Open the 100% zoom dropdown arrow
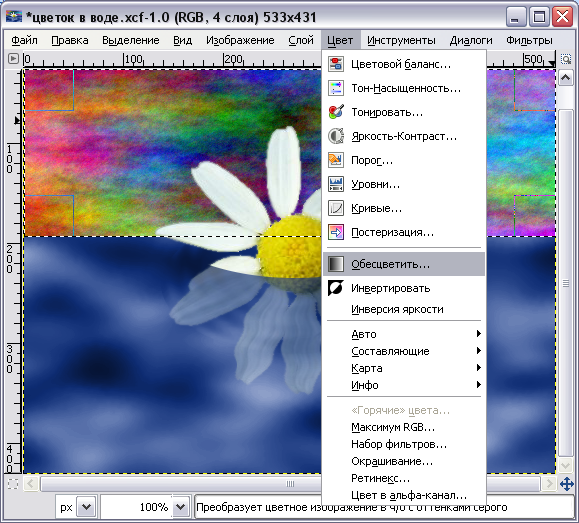579x523 pixels. pos(181,507)
